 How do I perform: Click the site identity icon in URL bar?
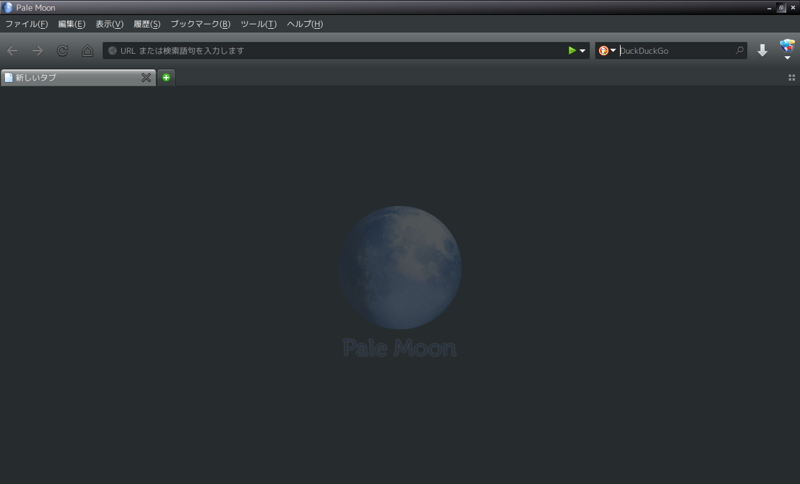(x=112, y=50)
